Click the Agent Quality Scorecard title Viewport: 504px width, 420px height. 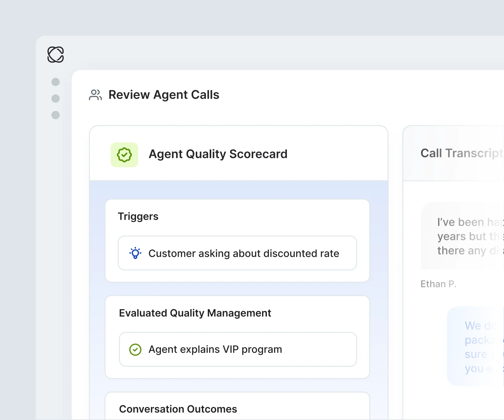pos(218,154)
